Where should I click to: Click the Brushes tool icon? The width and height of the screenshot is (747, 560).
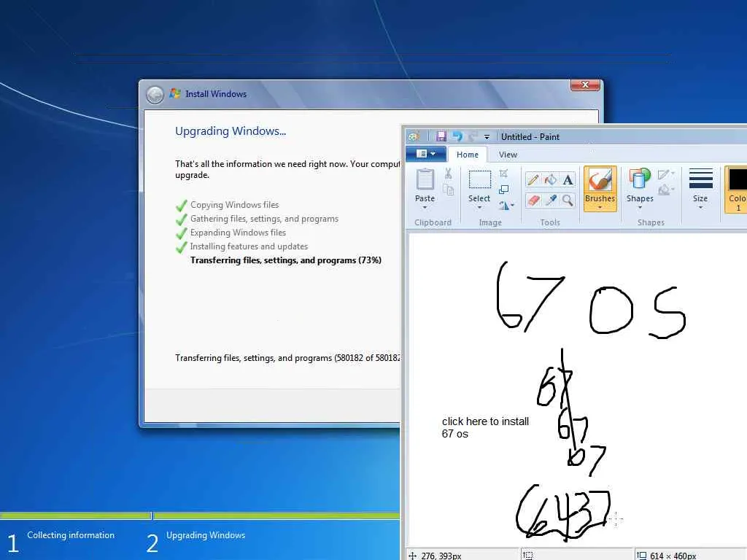tap(600, 180)
